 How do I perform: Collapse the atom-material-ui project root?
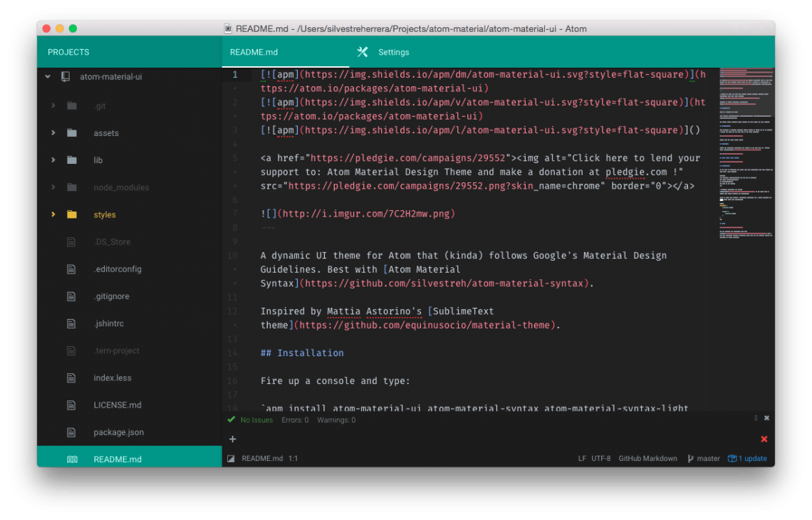tap(48, 77)
